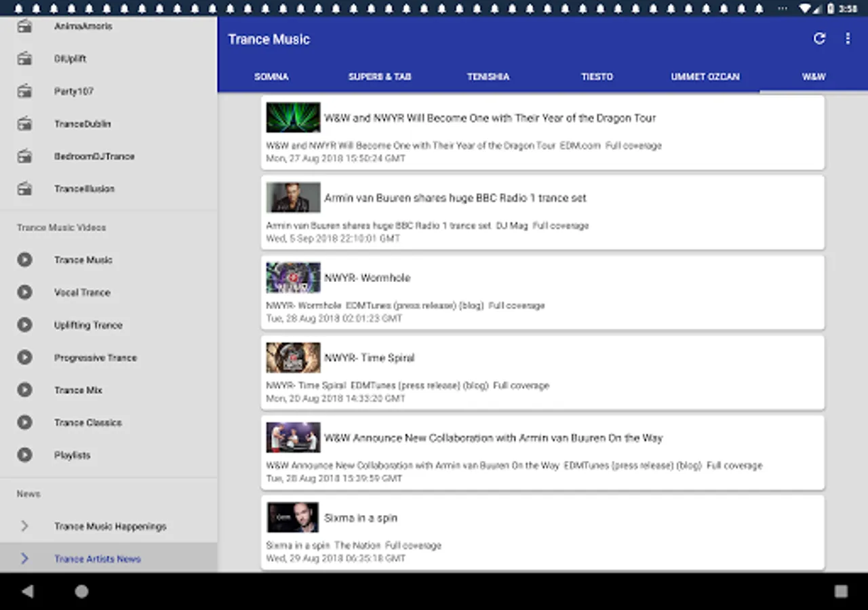The image size is (868, 610).
Task: Tap the play icon beside Playlists
Action: 24,455
